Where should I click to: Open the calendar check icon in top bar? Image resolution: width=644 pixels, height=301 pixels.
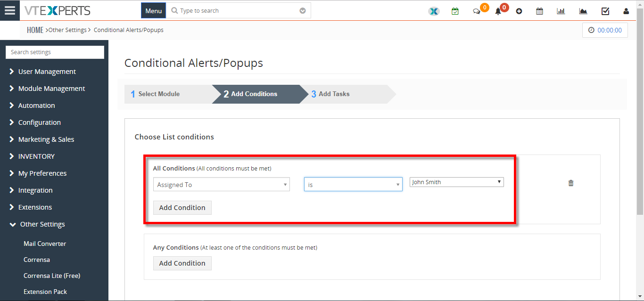(x=455, y=11)
